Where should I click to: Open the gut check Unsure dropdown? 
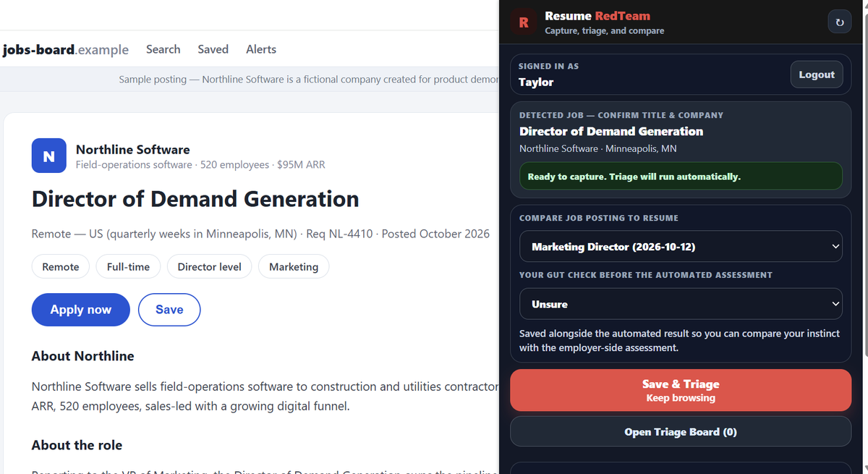pyautogui.click(x=681, y=304)
